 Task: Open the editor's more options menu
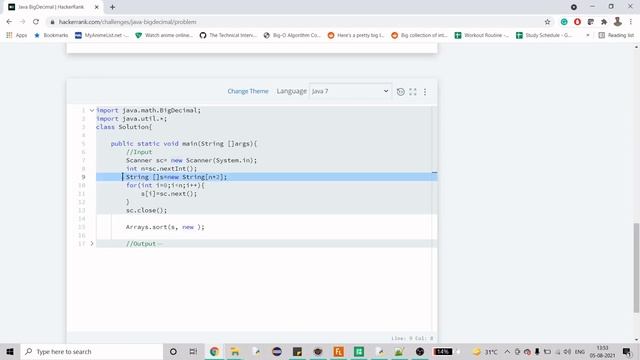click(x=425, y=92)
